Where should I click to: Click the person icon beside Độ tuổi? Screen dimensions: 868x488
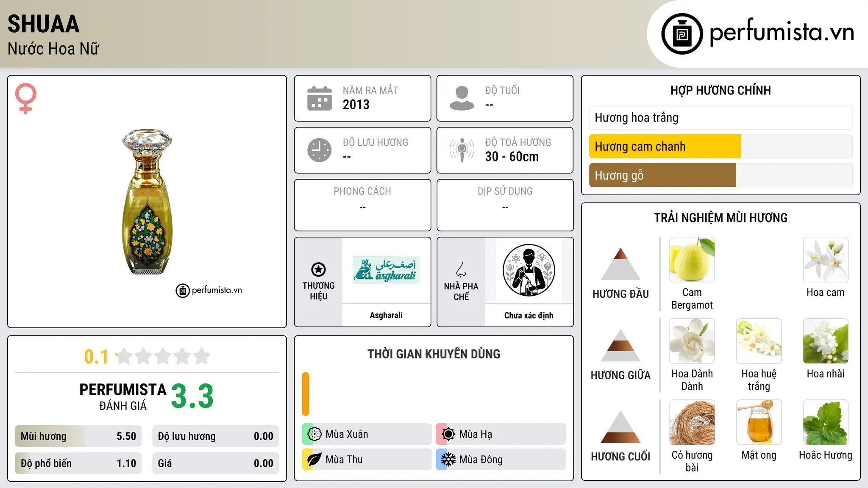462,98
